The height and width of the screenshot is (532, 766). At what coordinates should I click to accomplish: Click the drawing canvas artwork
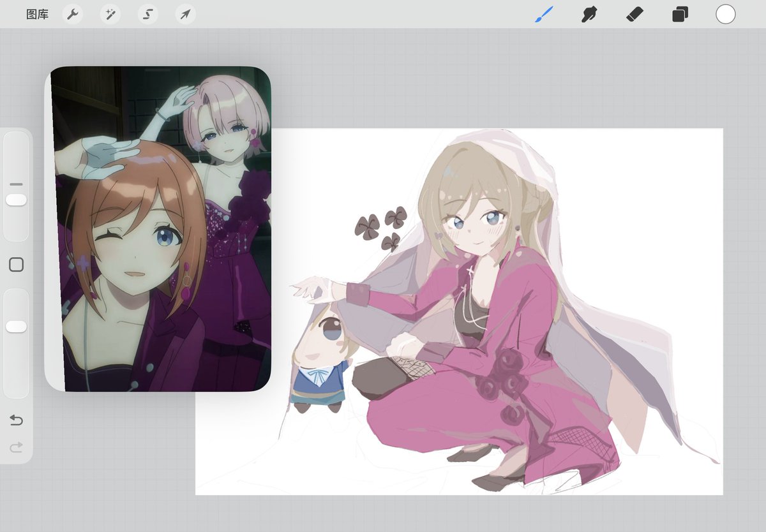459,311
